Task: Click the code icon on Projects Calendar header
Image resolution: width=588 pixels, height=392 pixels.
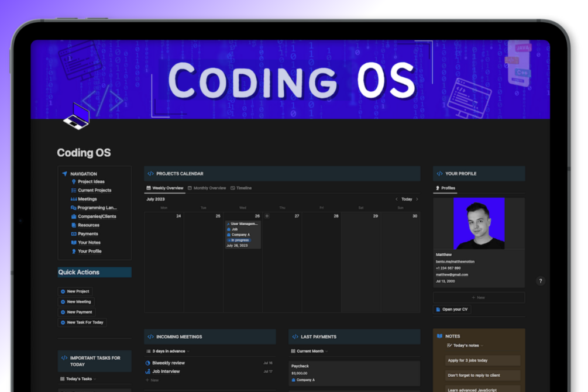Action: pyautogui.click(x=151, y=173)
